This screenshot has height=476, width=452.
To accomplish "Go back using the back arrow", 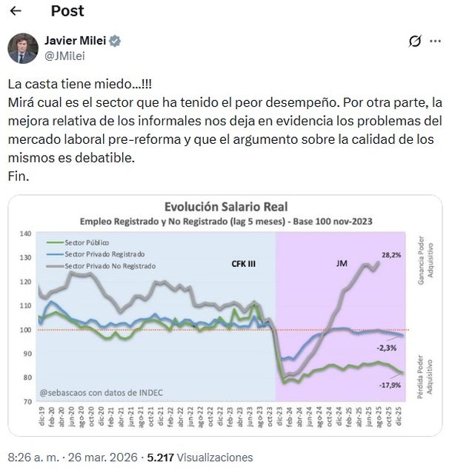I will [17, 11].
